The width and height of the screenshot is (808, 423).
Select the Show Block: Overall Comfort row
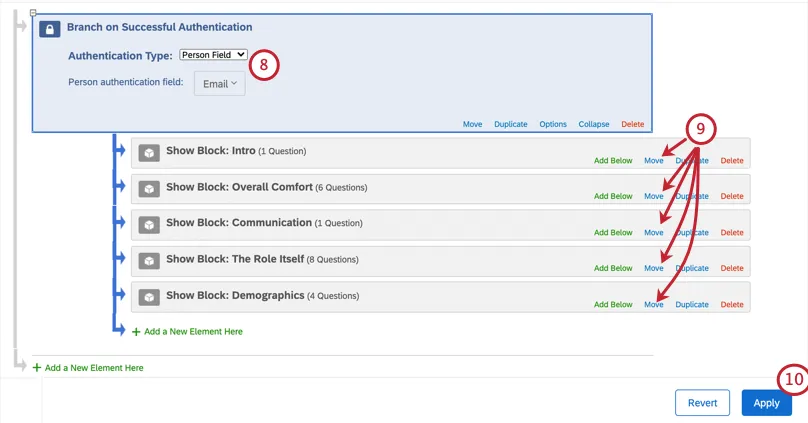(400, 188)
